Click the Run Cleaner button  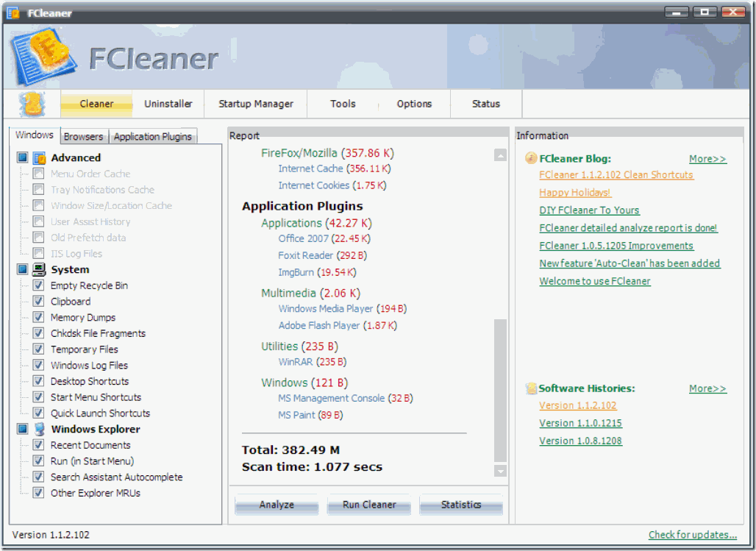[x=369, y=505]
